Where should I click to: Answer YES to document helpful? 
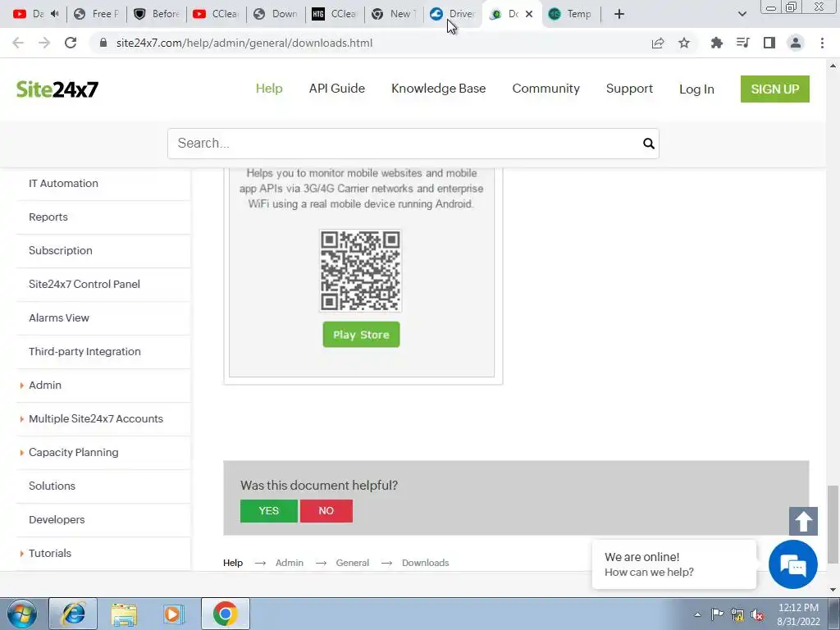pyautogui.click(x=268, y=510)
